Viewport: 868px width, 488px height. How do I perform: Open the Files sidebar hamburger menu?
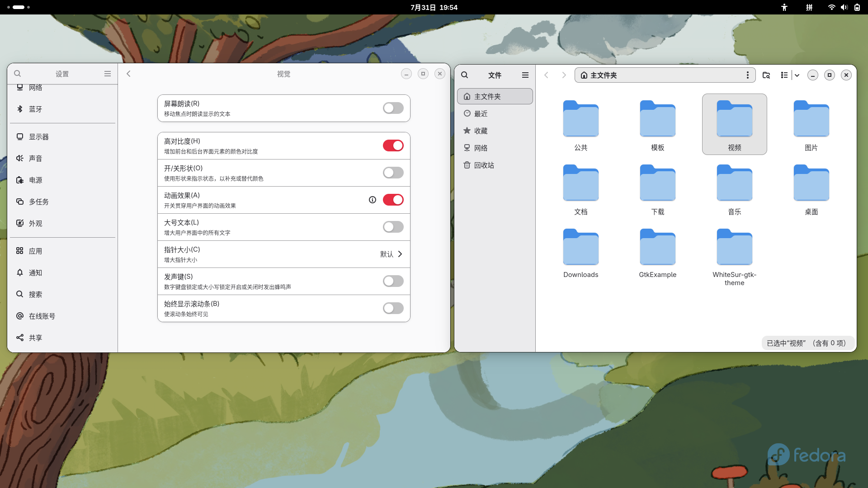pos(525,75)
